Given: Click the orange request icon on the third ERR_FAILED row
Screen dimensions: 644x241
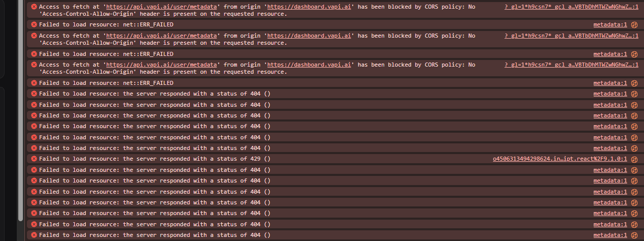Looking at the screenshot, I should tap(634, 83).
